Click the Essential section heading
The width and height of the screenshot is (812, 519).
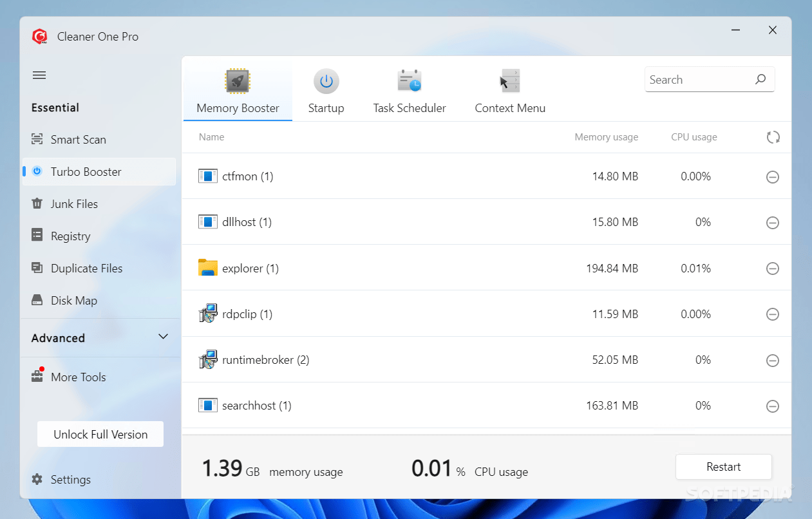coord(55,108)
